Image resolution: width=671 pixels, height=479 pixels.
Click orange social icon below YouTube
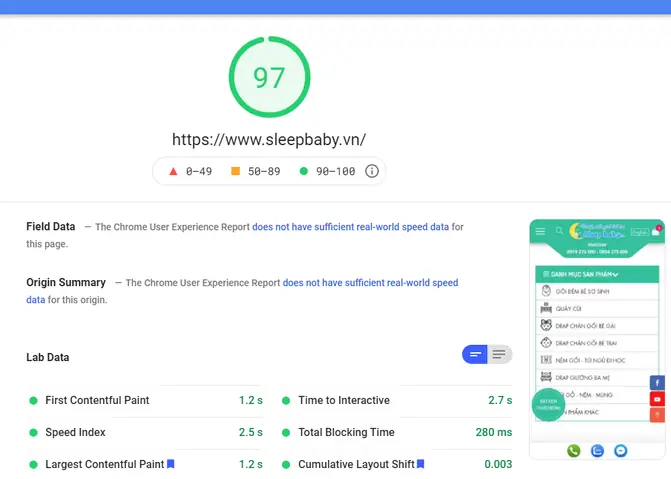(x=657, y=415)
